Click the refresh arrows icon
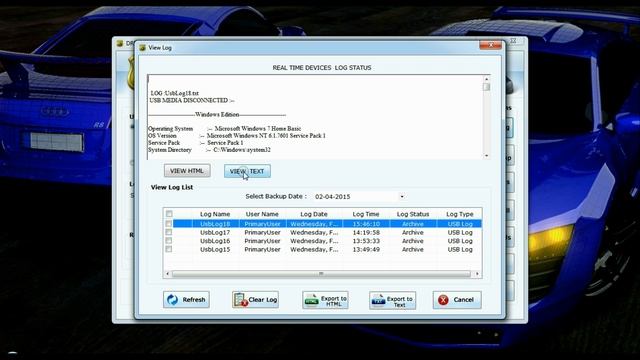The height and width of the screenshot is (360, 640). coord(173,300)
